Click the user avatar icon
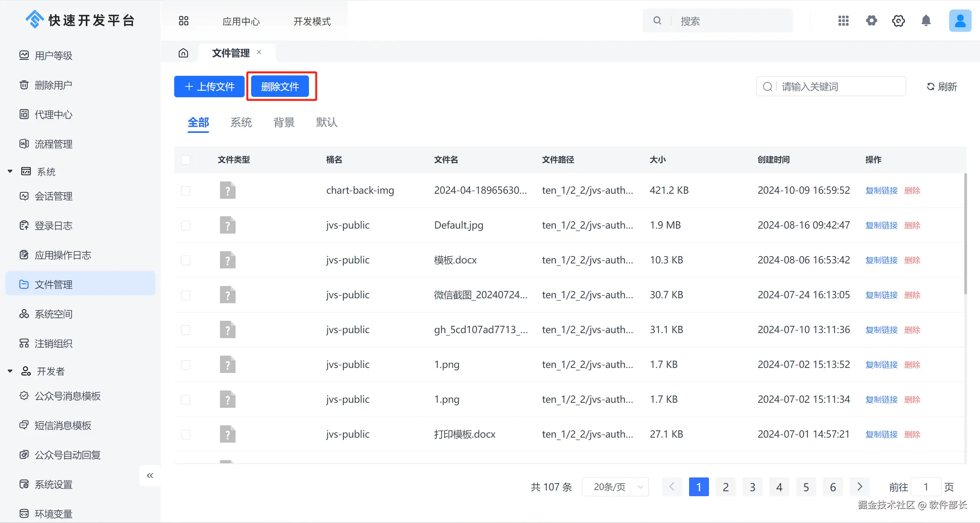This screenshot has height=523, width=980. point(960,21)
